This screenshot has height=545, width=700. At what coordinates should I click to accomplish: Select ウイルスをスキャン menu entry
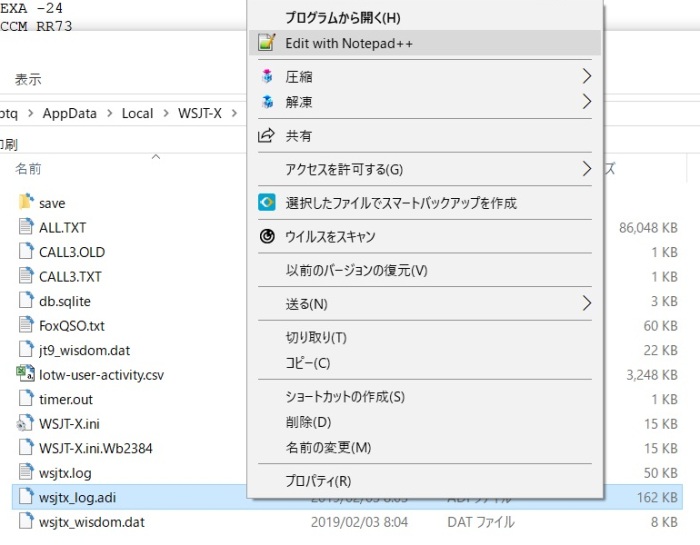(330, 236)
